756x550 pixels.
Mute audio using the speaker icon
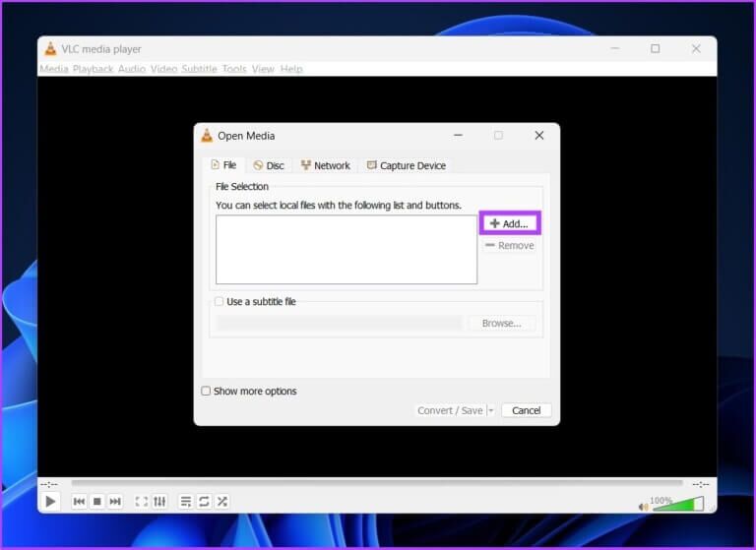click(x=643, y=507)
